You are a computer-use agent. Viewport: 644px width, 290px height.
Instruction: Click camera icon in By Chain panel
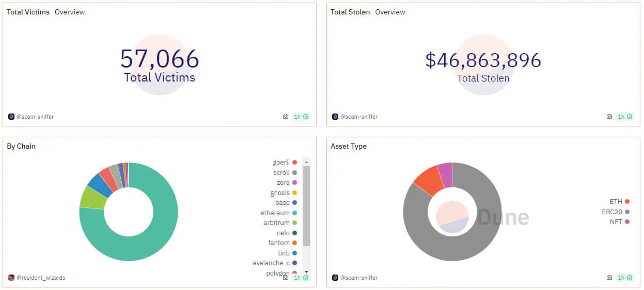[x=286, y=278]
